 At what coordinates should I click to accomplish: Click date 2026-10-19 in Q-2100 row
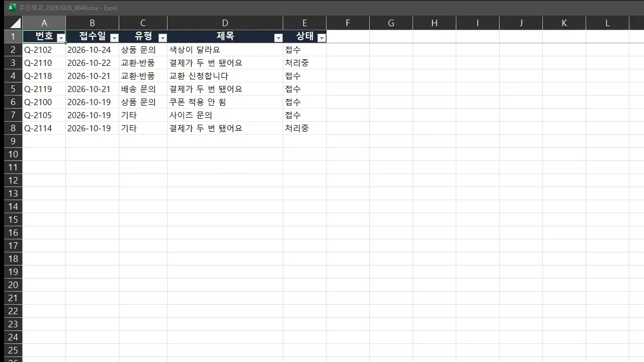pos(92,102)
